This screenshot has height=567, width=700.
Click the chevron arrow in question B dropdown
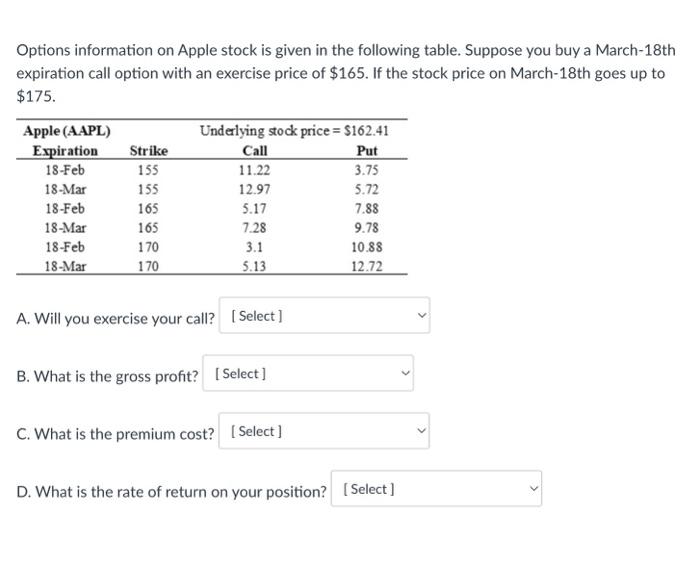click(x=405, y=373)
